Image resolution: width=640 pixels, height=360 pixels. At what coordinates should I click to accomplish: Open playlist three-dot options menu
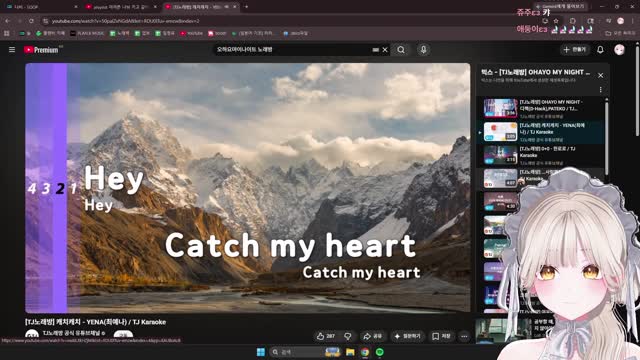point(600,89)
